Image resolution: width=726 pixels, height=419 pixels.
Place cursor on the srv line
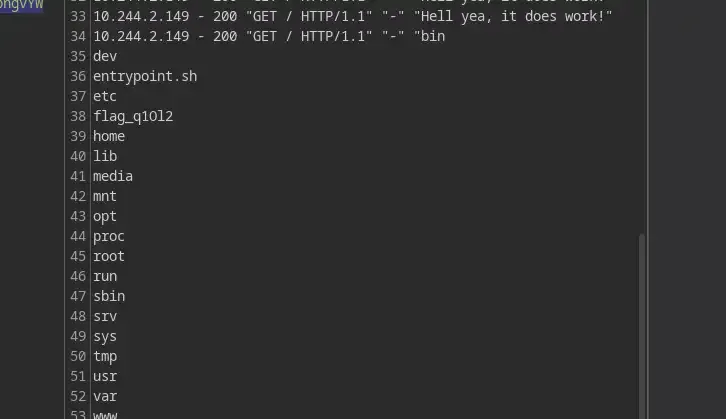(x=105, y=316)
